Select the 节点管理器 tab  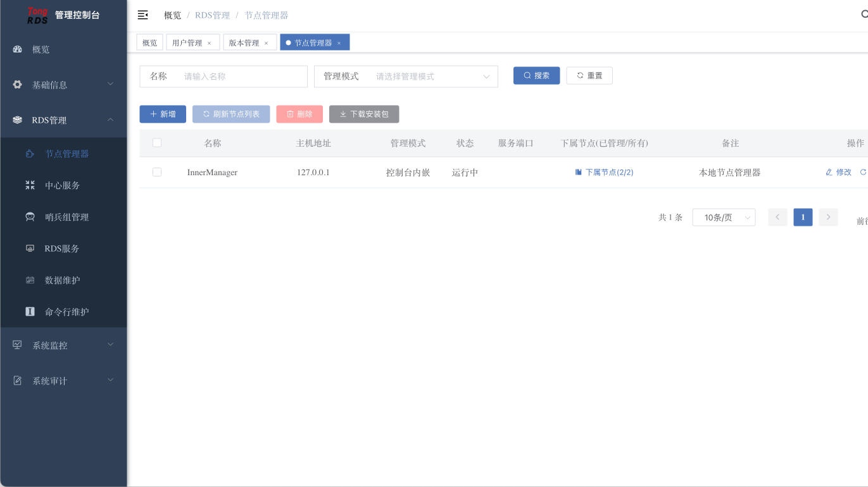tap(313, 42)
